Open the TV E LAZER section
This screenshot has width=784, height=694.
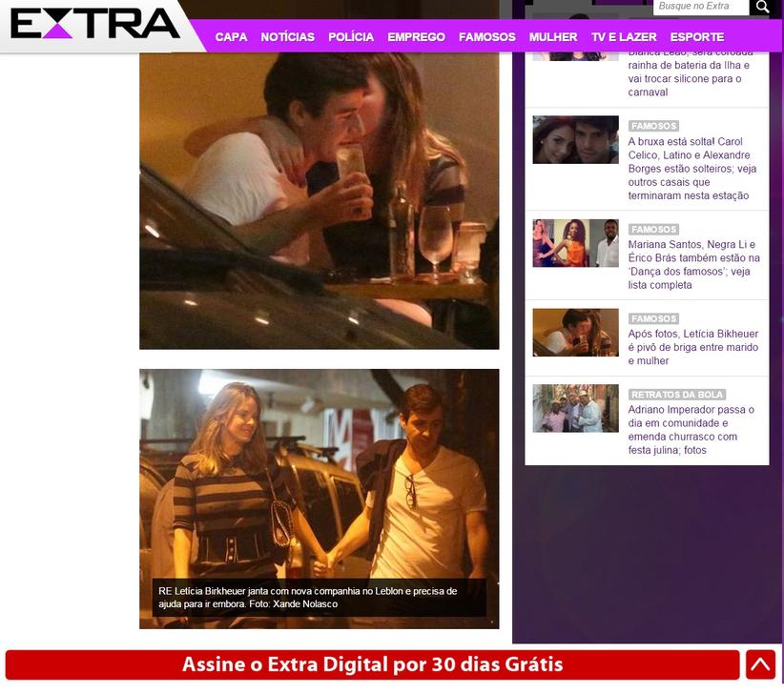pos(624,37)
